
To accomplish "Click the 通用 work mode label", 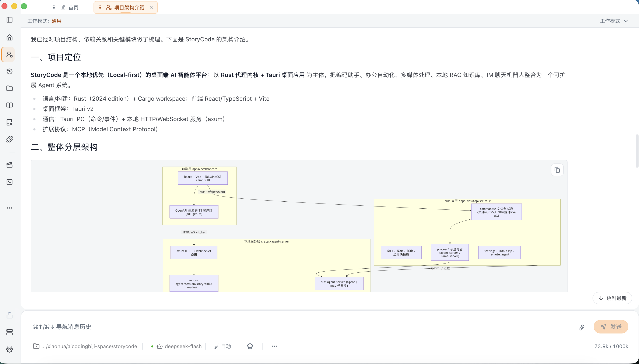I will [57, 21].
